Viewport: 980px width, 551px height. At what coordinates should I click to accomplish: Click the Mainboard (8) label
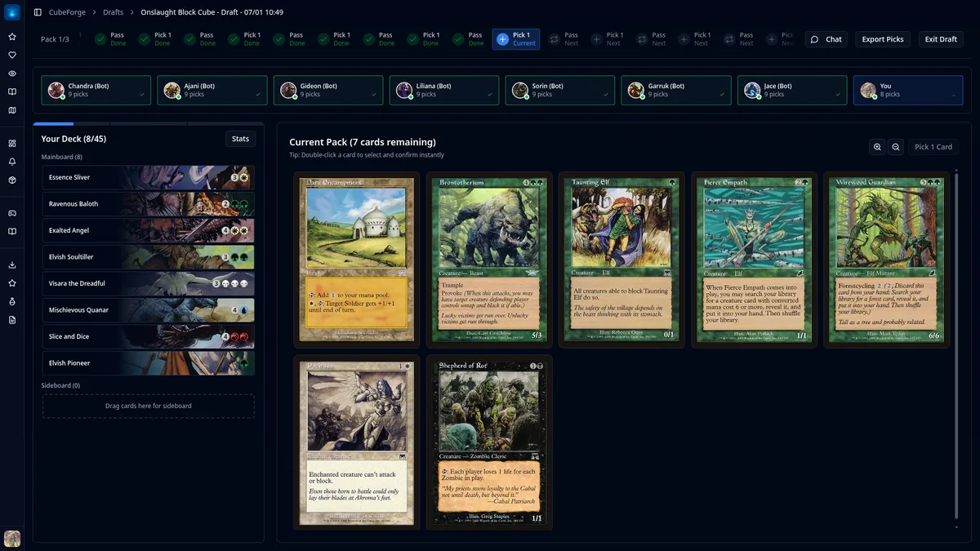click(62, 157)
